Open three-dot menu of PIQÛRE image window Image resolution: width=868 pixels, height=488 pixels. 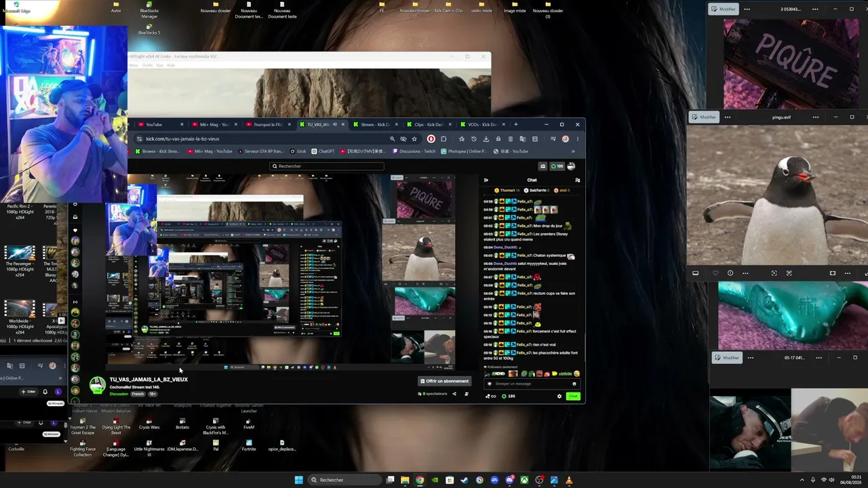[x=747, y=9]
